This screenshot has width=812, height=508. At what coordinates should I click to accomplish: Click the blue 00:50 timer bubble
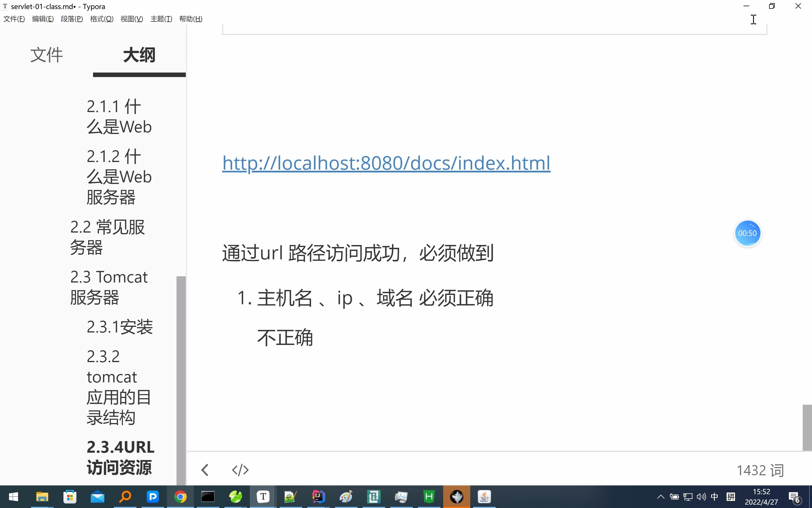click(x=747, y=233)
